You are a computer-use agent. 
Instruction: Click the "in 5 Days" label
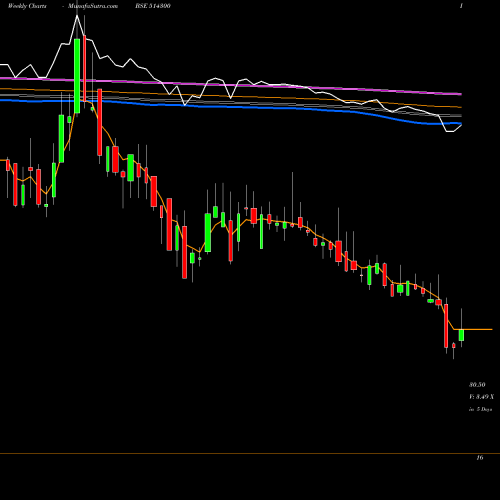[x=480, y=409]
